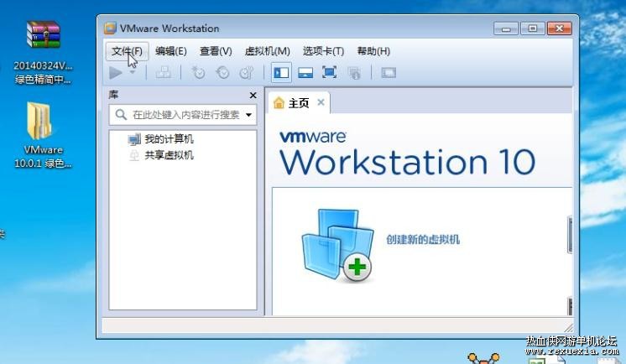Click the magnifier search icon

pos(121,115)
